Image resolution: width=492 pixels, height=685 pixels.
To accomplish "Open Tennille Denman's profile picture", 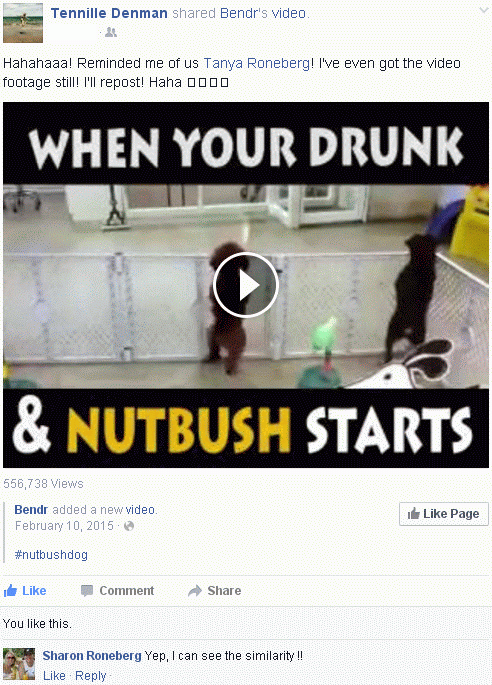I will coord(23,23).
